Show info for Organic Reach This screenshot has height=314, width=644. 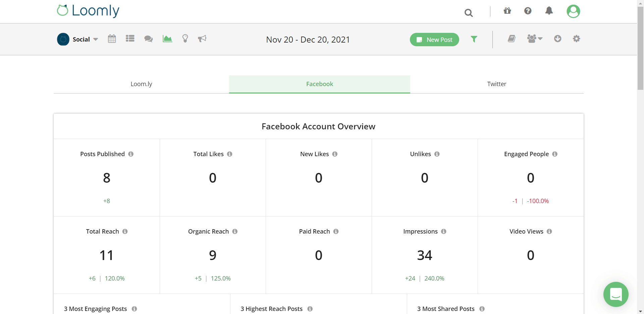[x=235, y=231]
